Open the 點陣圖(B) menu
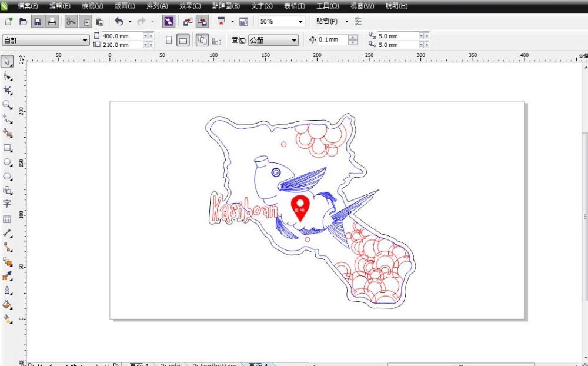588x366 pixels. tap(226, 6)
